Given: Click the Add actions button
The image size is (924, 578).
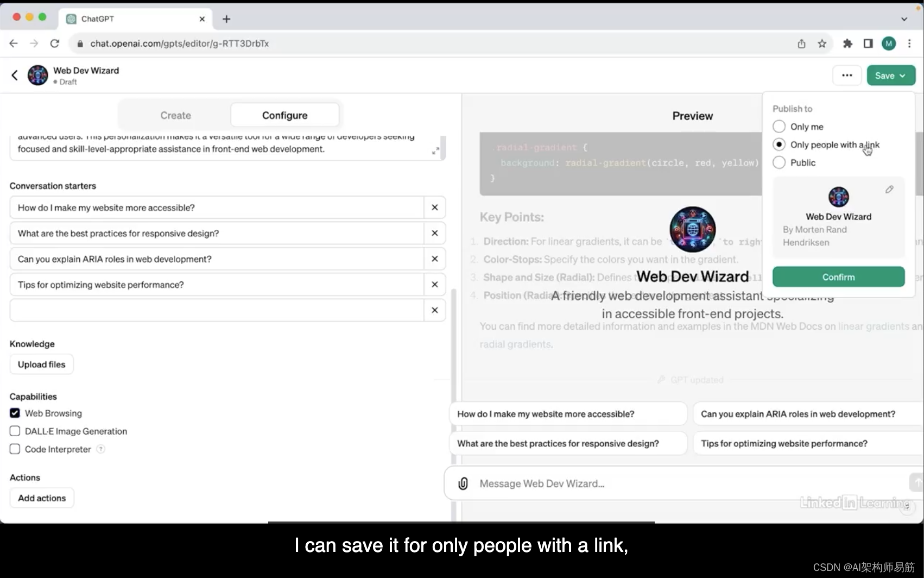Looking at the screenshot, I should 42,498.
